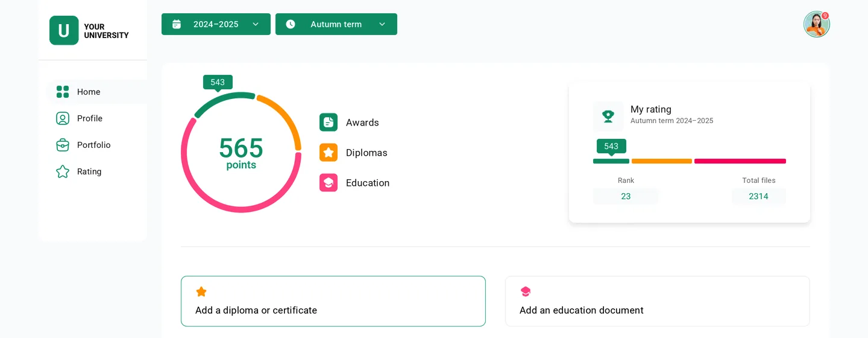
Task: Click the red notification badge on the avatar
Action: (825, 16)
